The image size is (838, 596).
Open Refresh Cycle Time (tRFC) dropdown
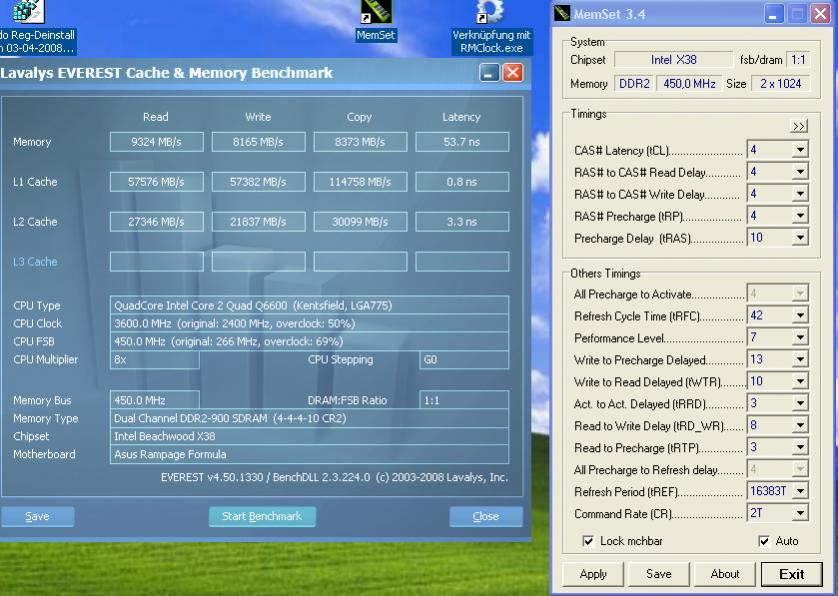coord(800,315)
